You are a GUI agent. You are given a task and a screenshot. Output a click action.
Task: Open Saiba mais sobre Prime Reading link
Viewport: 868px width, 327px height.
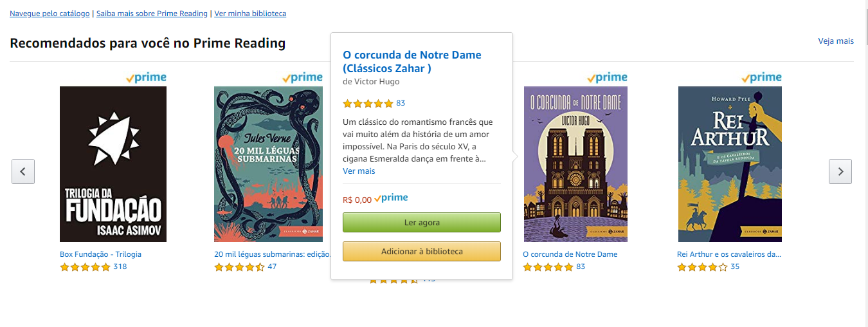152,14
